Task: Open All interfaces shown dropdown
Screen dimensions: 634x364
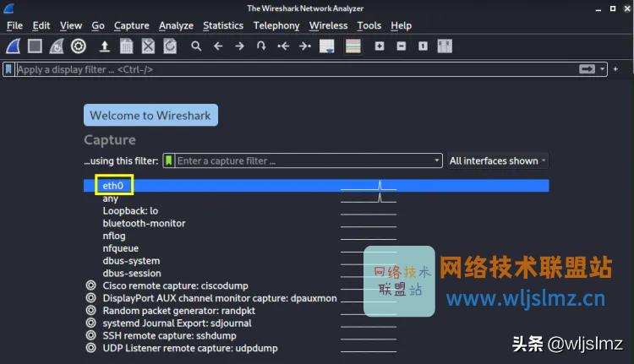Action: (x=497, y=160)
